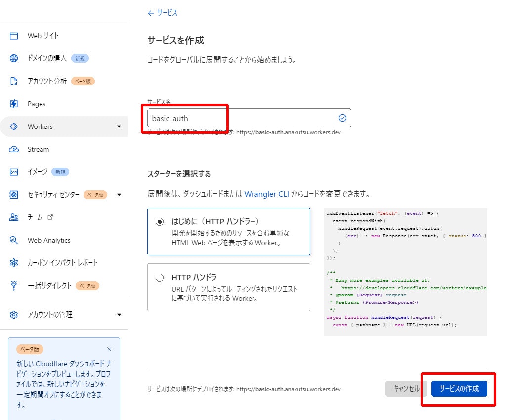Click the 一括リダイレクト icon
506x420 pixels.
point(13,286)
